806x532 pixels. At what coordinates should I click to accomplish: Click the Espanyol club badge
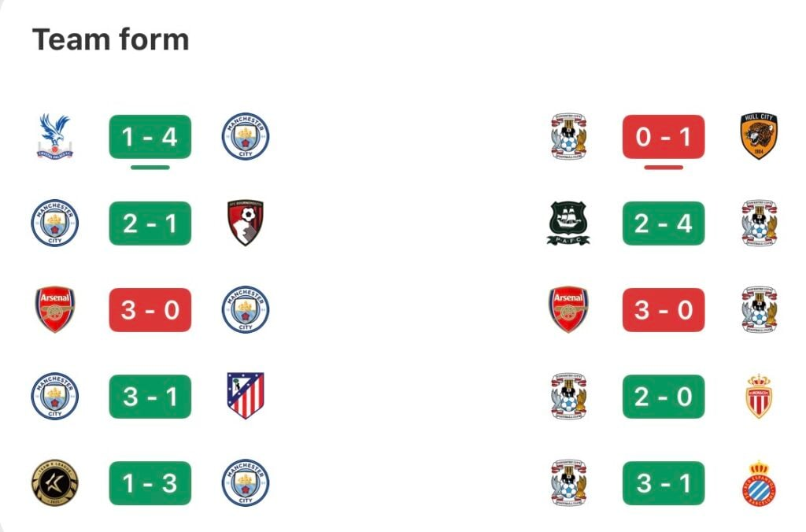[759, 483]
